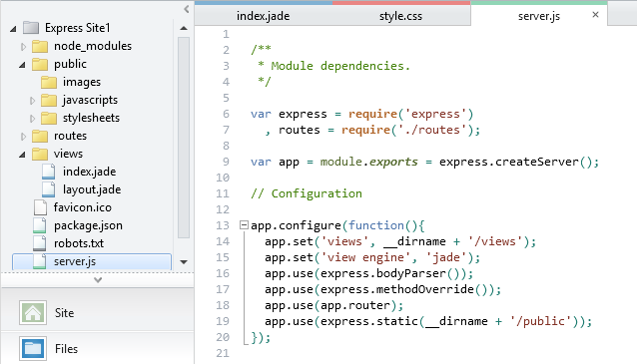Select the Express Site1 label
This screenshot has width=637, height=364.
coord(78,28)
